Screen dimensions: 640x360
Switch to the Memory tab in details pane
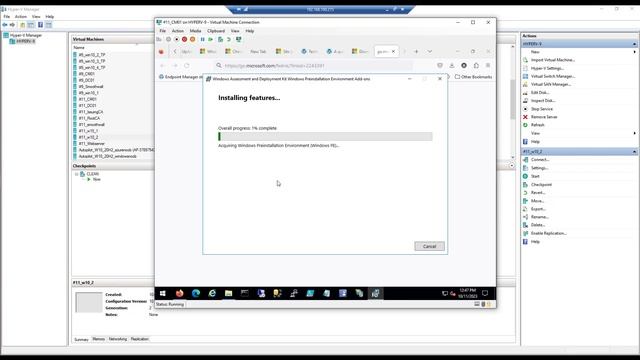point(98,339)
